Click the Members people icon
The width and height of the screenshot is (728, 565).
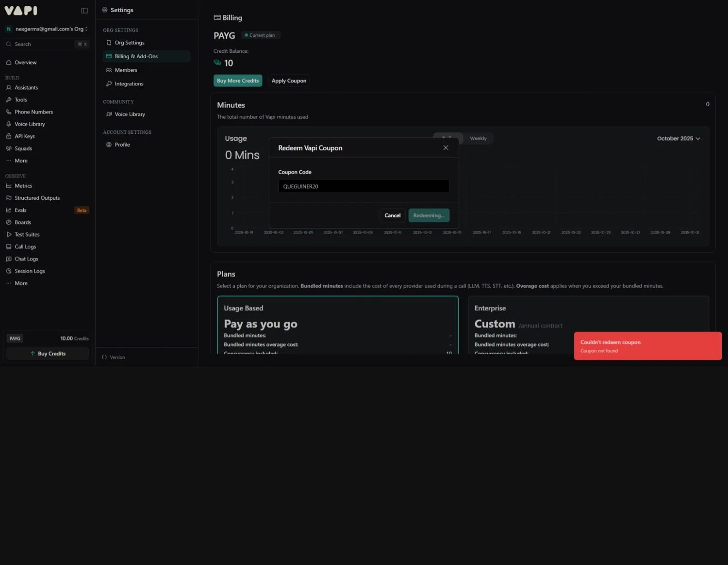point(109,70)
